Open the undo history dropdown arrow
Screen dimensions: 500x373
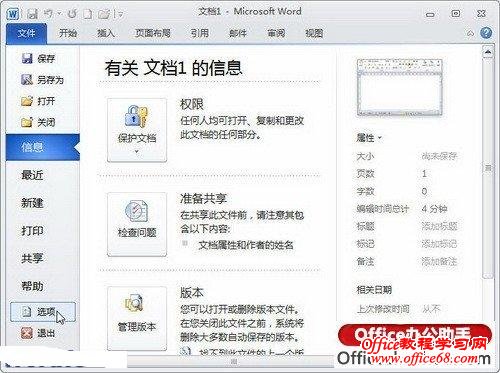click(59, 14)
